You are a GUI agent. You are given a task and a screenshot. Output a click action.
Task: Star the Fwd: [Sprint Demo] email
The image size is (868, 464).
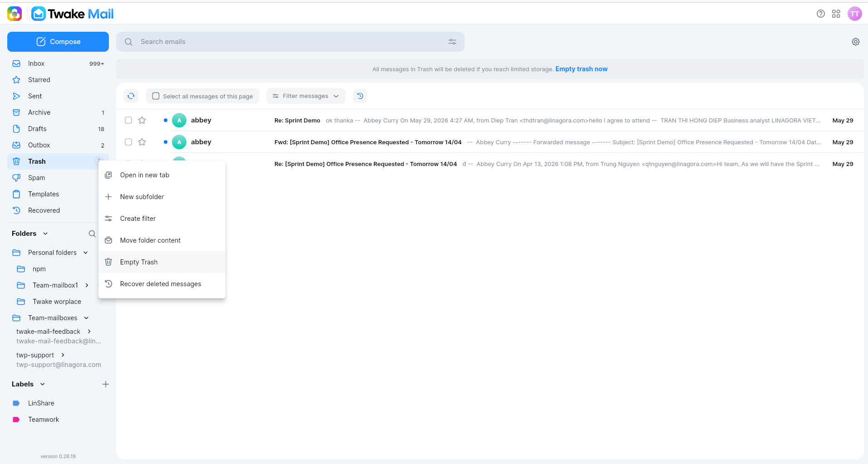(142, 142)
